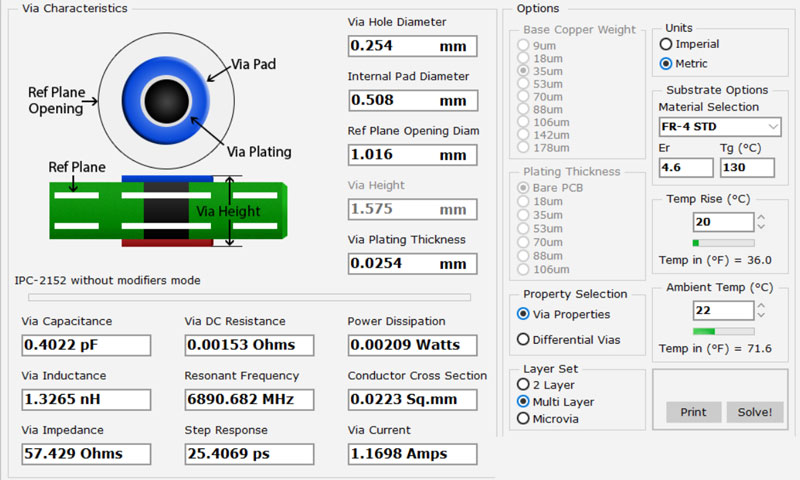The height and width of the screenshot is (480, 800).
Task: Click the Internal Pad Diameter field
Action: coord(412,100)
